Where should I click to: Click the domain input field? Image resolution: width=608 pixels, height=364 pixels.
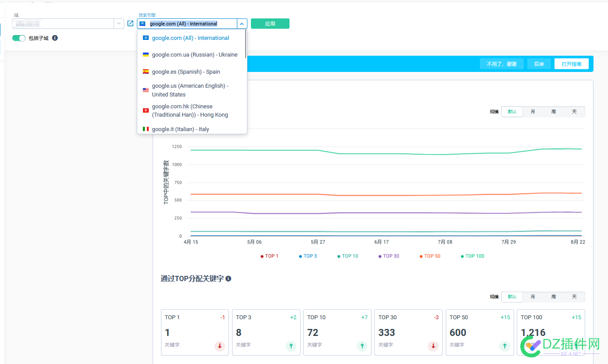point(63,24)
